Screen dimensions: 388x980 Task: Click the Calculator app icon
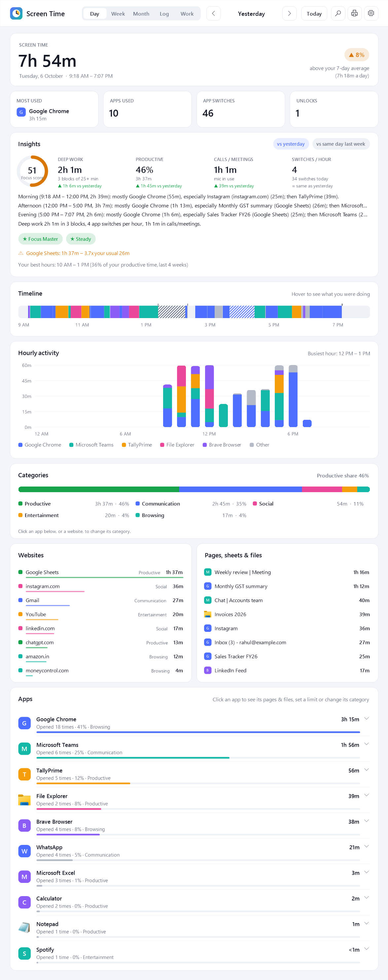click(24, 902)
